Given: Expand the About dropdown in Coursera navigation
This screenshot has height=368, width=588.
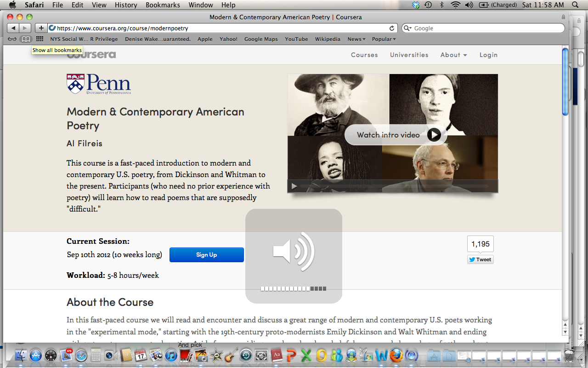Looking at the screenshot, I should (453, 55).
